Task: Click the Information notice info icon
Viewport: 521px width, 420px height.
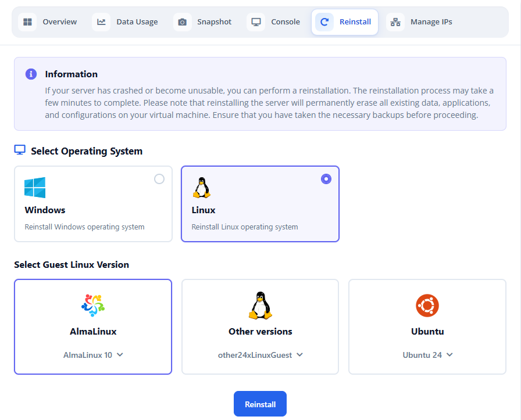Action: [x=31, y=74]
